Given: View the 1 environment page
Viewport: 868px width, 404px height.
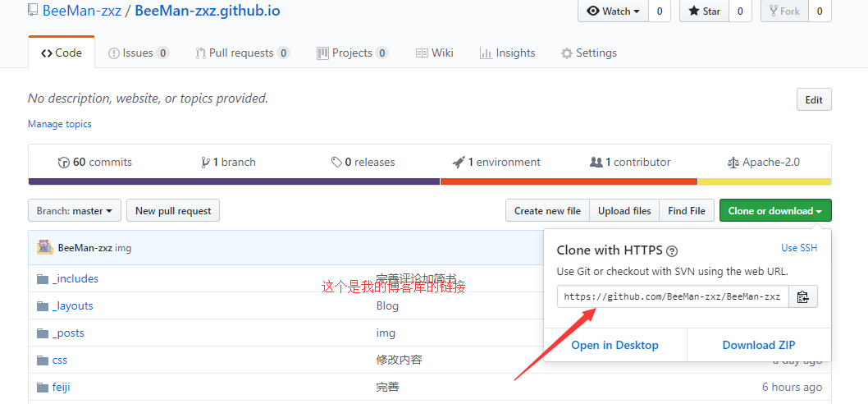Looking at the screenshot, I should coord(496,163).
